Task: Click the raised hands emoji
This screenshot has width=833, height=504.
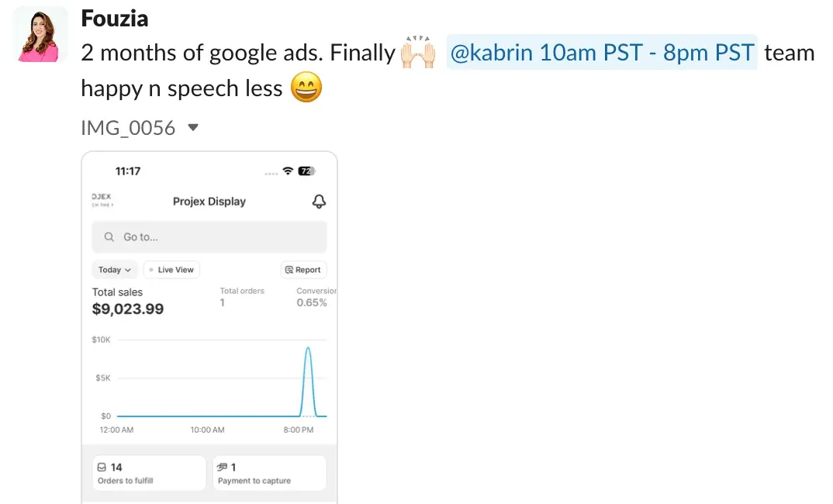Action: click(x=418, y=52)
